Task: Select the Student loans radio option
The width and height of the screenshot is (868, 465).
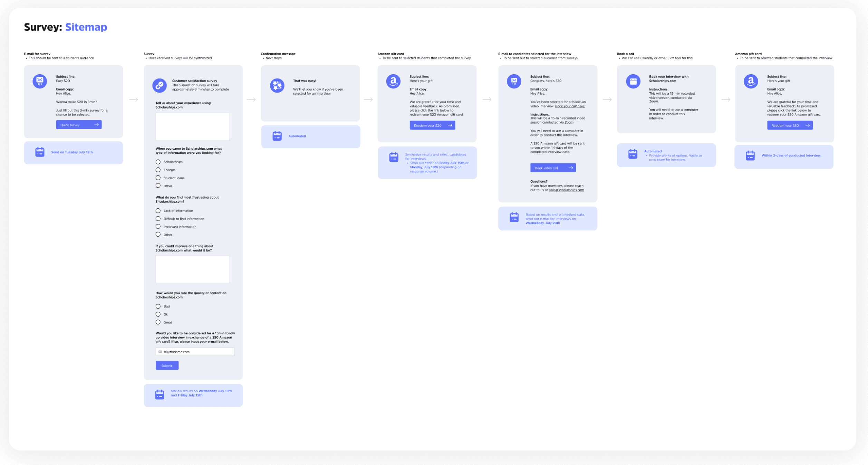Action: tap(158, 178)
